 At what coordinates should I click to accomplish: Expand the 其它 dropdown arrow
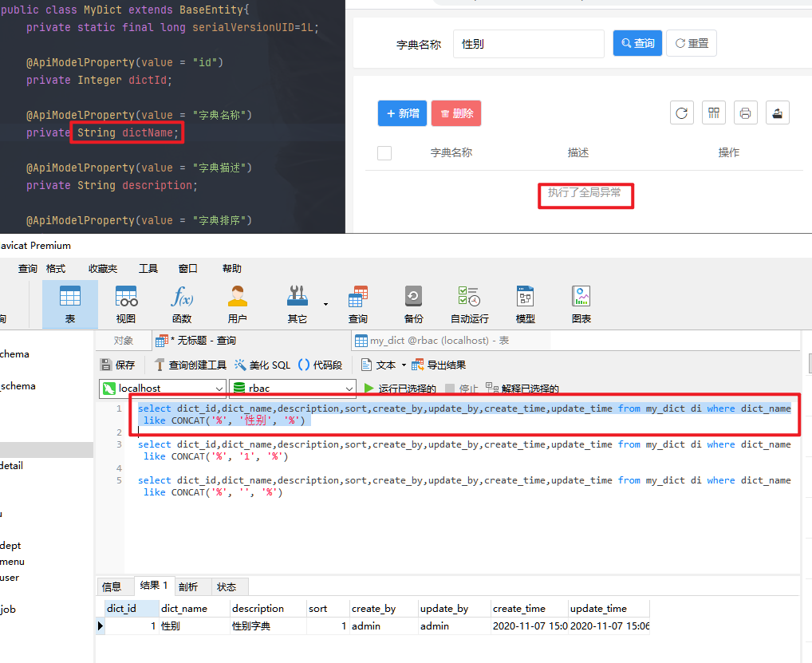click(x=325, y=304)
